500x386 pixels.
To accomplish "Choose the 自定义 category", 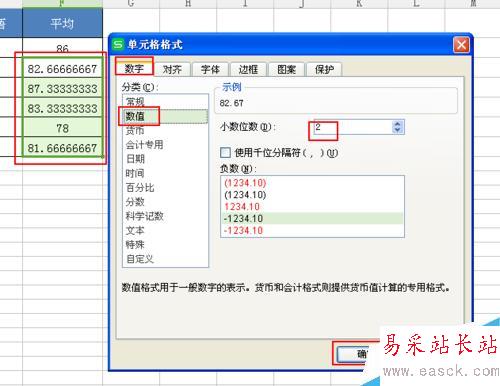I will click(x=166, y=259).
